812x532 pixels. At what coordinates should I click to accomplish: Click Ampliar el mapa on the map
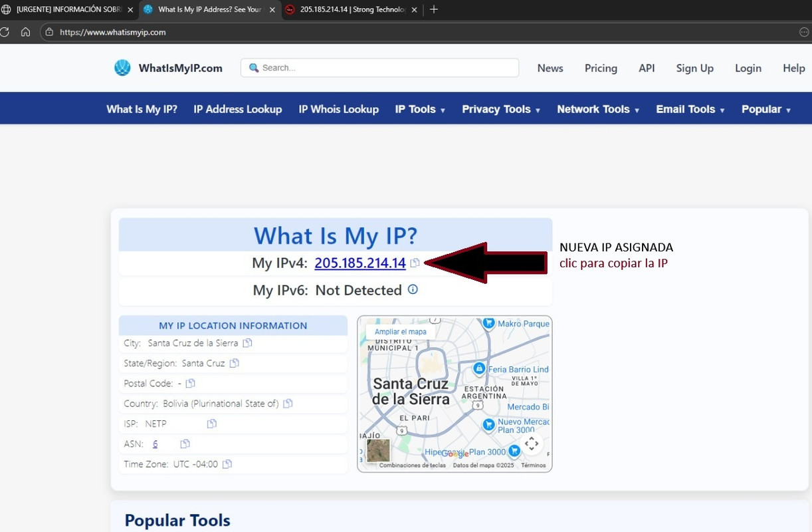[x=401, y=332]
